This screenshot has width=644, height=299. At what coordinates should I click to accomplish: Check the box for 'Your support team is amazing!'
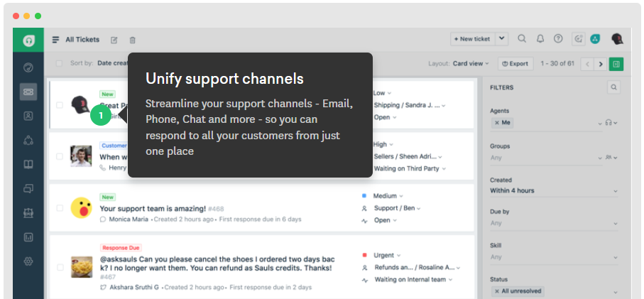click(x=60, y=208)
